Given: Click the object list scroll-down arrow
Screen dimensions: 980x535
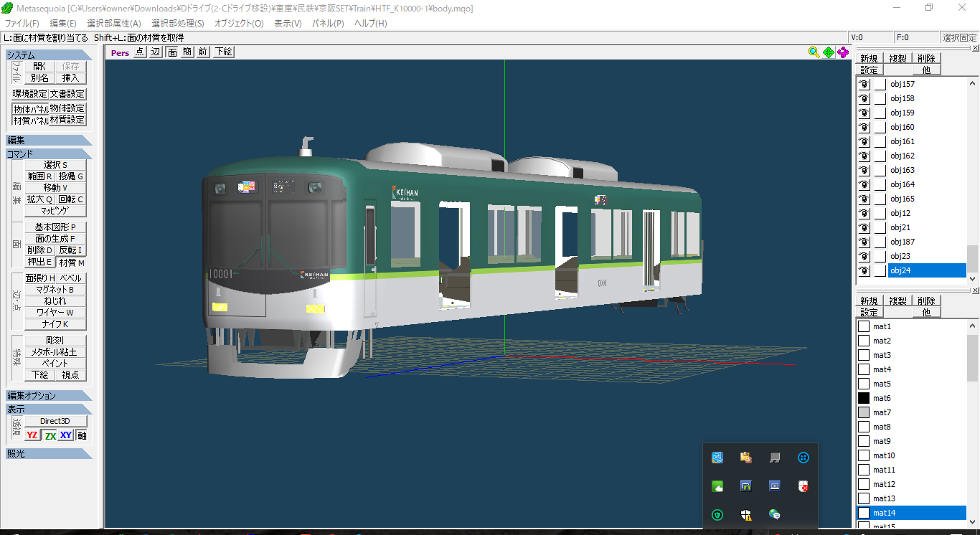Looking at the screenshot, I should (x=973, y=278).
